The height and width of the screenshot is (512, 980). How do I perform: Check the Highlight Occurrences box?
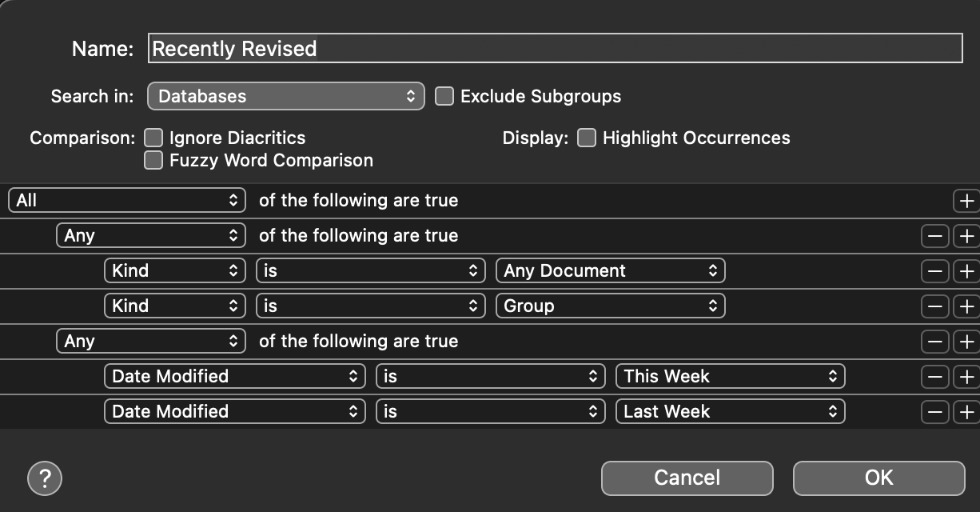pos(587,138)
